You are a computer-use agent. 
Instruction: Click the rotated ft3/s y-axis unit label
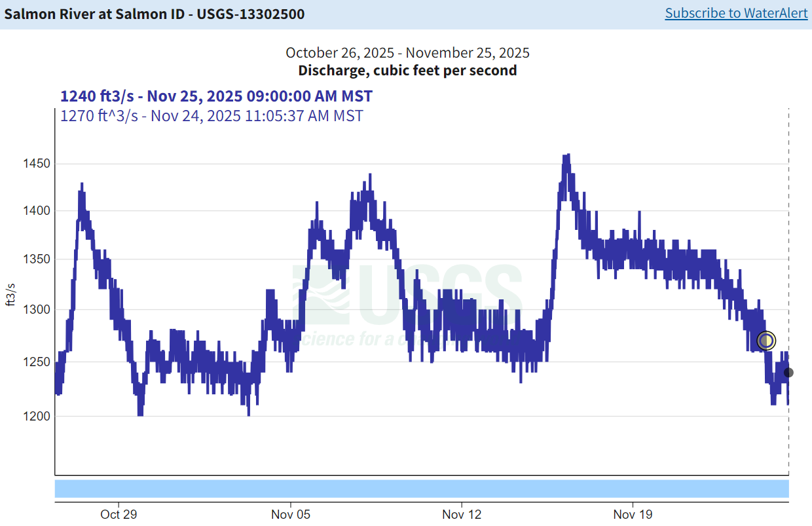click(x=10, y=295)
